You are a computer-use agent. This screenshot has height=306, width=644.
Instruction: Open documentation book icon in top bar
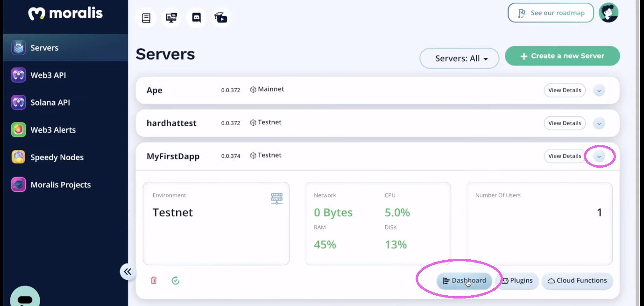pos(146,18)
